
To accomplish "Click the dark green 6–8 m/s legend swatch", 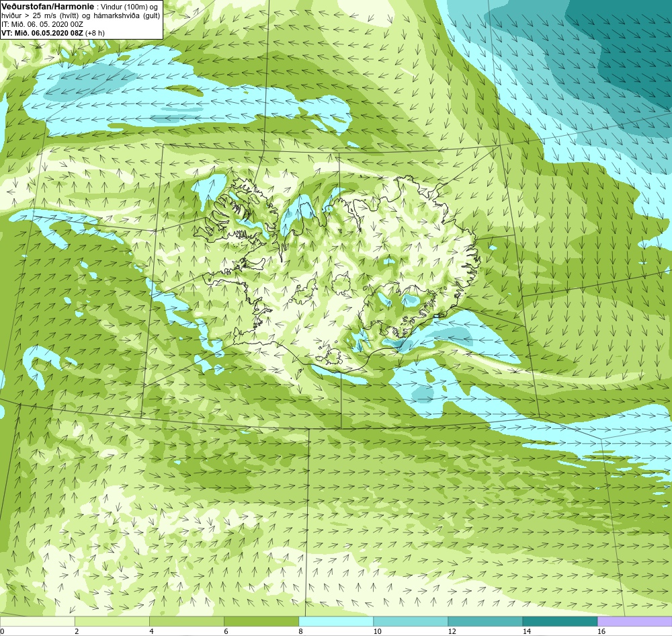I will (x=261, y=621).
